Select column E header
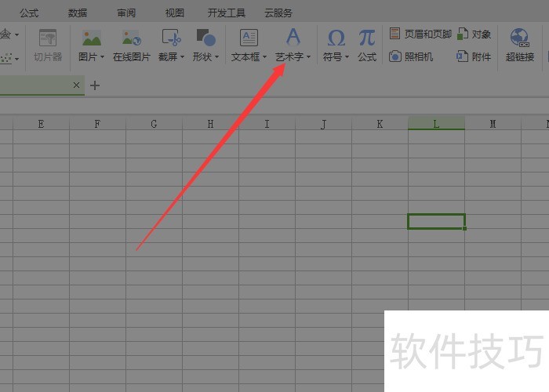Screen dimensions: 549x392 point(41,124)
